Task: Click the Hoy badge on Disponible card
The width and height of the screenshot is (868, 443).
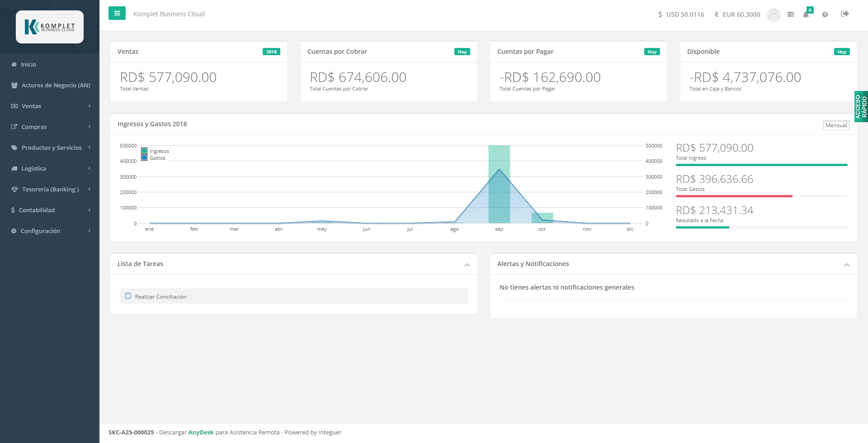Action: 842,52
